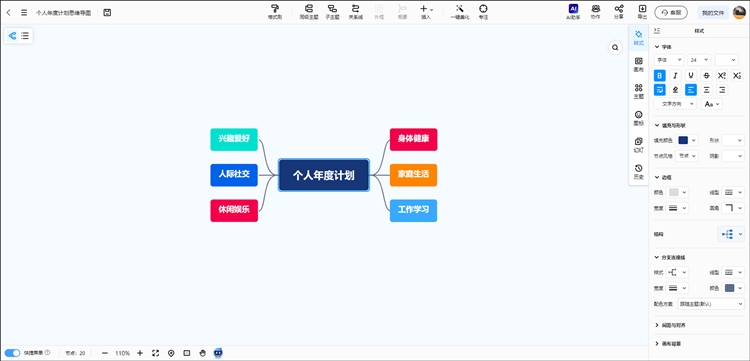The width and height of the screenshot is (750, 361).
Task: Select the format painter tool
Action: pos(275,12)
